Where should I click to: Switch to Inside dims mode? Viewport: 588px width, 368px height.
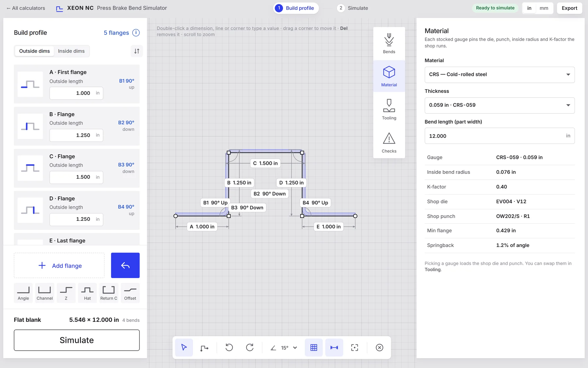[x=71, y=51]
